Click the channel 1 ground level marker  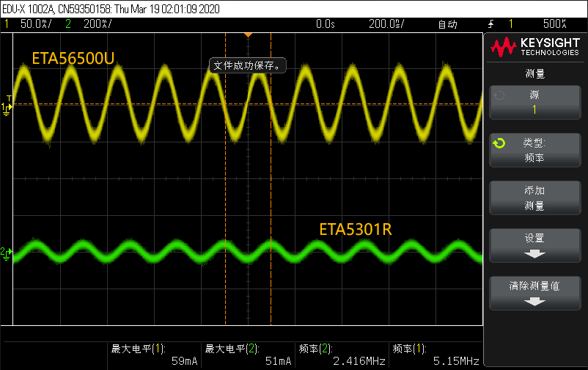click(7, 109)
